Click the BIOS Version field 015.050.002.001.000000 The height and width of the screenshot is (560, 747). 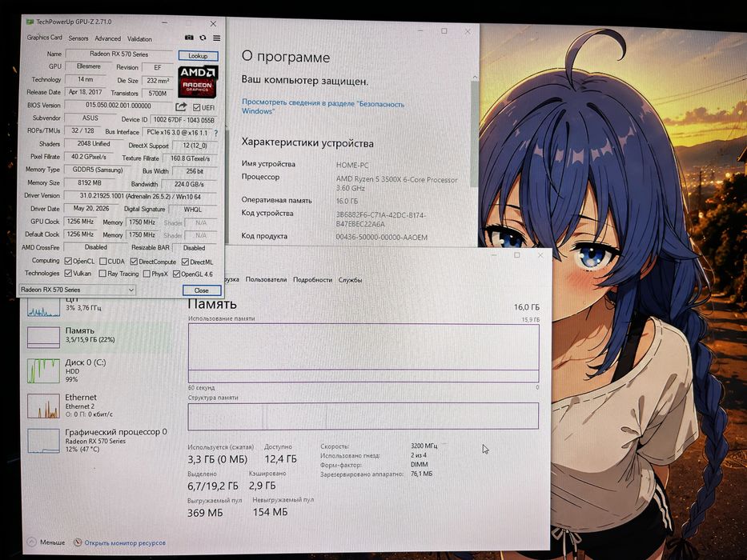pos(118,106)
